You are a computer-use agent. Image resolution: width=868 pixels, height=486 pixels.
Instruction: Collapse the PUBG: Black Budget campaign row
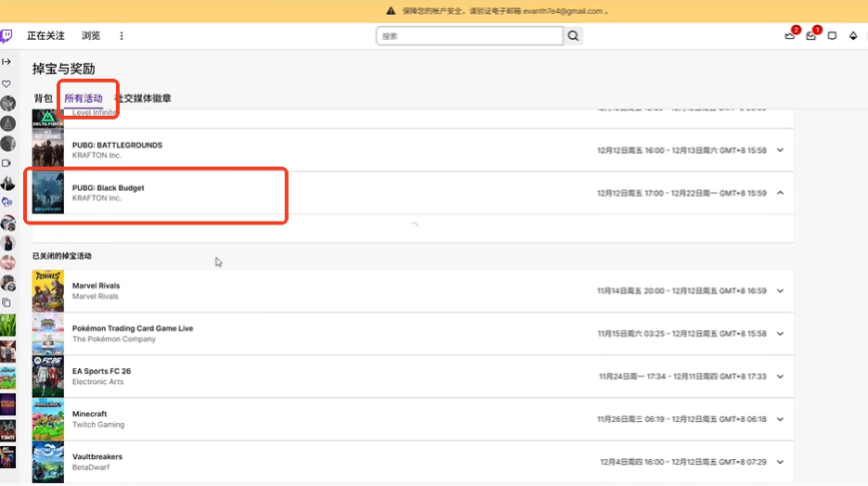(x=780, y=193)
